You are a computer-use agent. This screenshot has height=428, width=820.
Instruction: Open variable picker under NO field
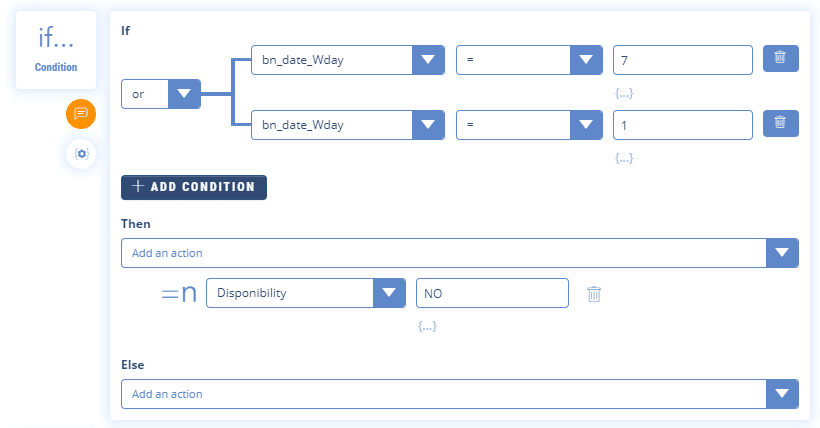click(x=428, y=327)
